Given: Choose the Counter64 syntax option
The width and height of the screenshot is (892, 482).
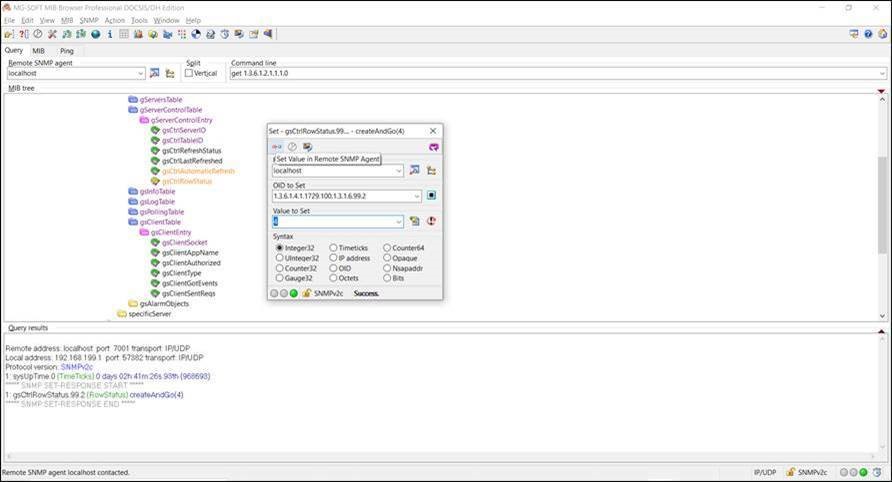Looking at the screenshot, I should 387,247.
